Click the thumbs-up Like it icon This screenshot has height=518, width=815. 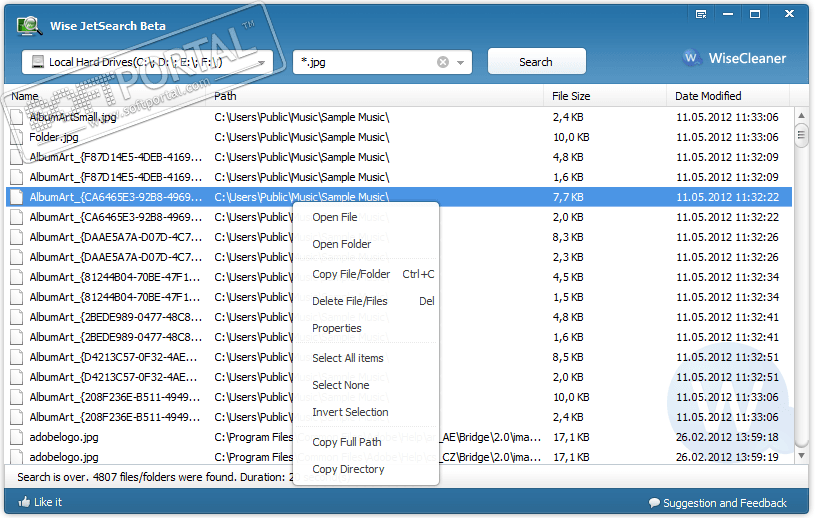coord(24,502)
